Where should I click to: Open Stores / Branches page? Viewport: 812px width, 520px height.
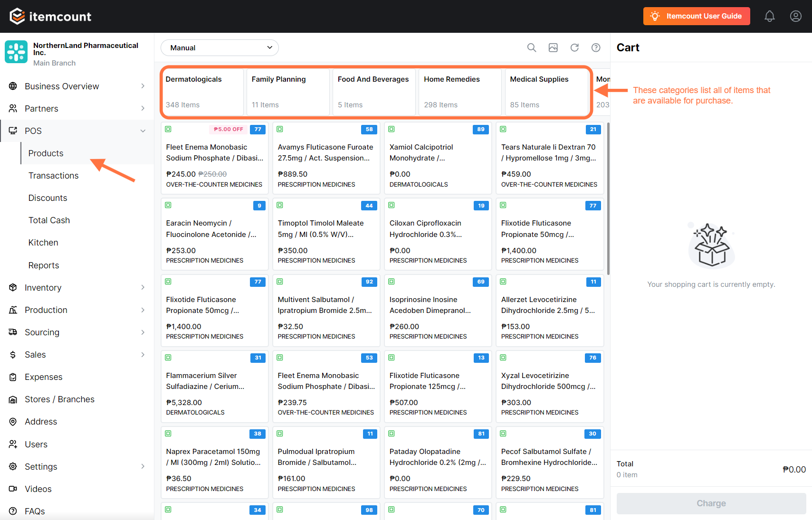click(x=59, y=399)
